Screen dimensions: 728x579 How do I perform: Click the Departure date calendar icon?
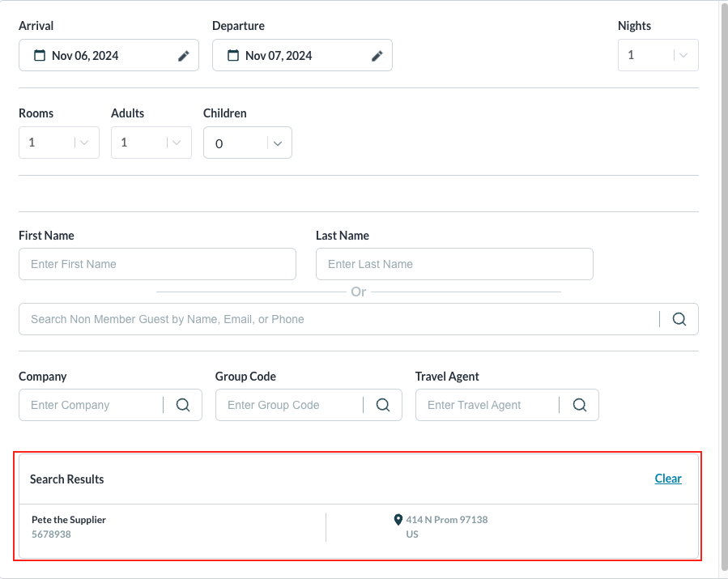tap(233, 56)
